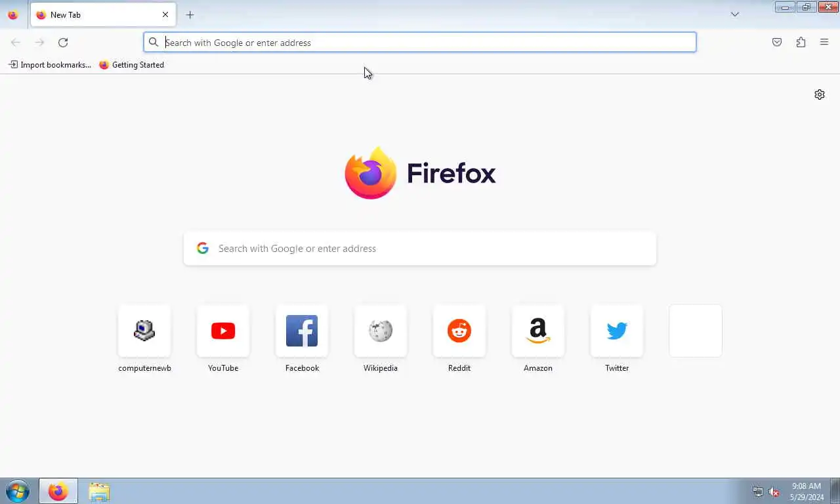Open the YouTube shortcut tile

223,331
